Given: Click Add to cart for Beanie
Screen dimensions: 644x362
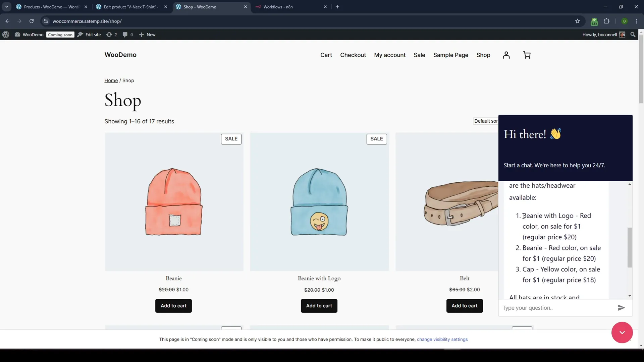Looking at the screenshot, I should 173,305.
